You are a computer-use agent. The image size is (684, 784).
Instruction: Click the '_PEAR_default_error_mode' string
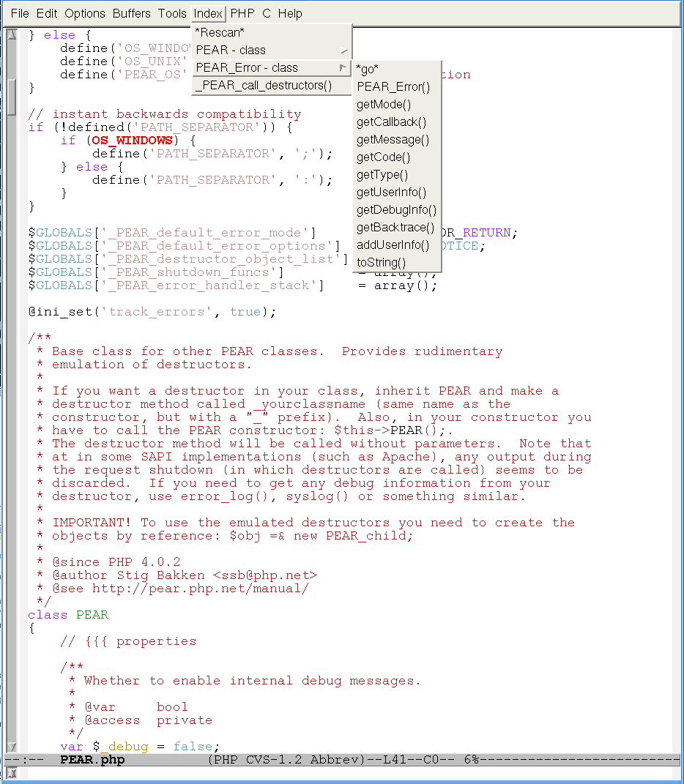click(204, 233)
